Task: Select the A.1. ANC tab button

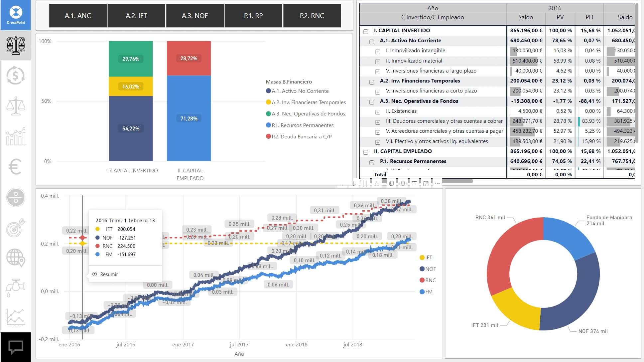Action: [78, 16]
